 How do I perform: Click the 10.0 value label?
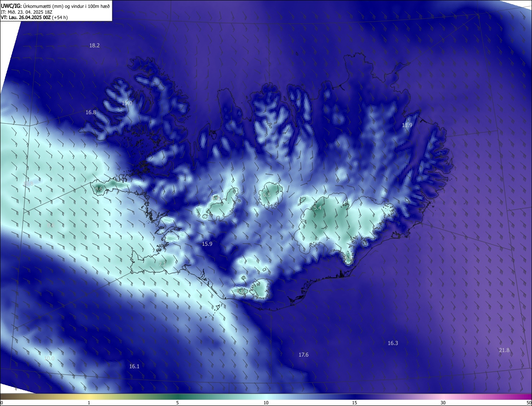pos(49,358)
